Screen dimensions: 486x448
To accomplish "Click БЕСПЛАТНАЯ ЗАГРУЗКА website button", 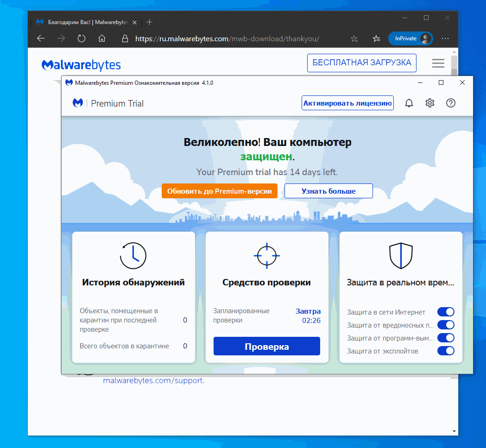I will tap(362, 63).
